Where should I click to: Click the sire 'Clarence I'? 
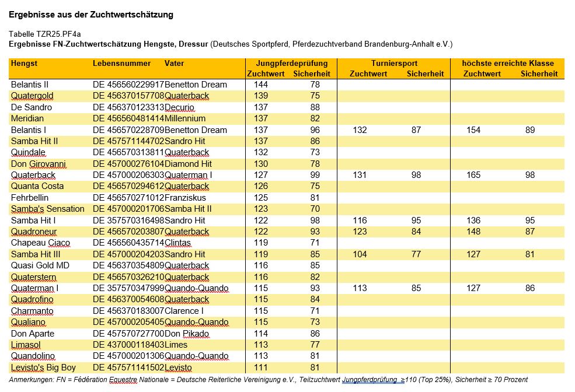[184, 311]
